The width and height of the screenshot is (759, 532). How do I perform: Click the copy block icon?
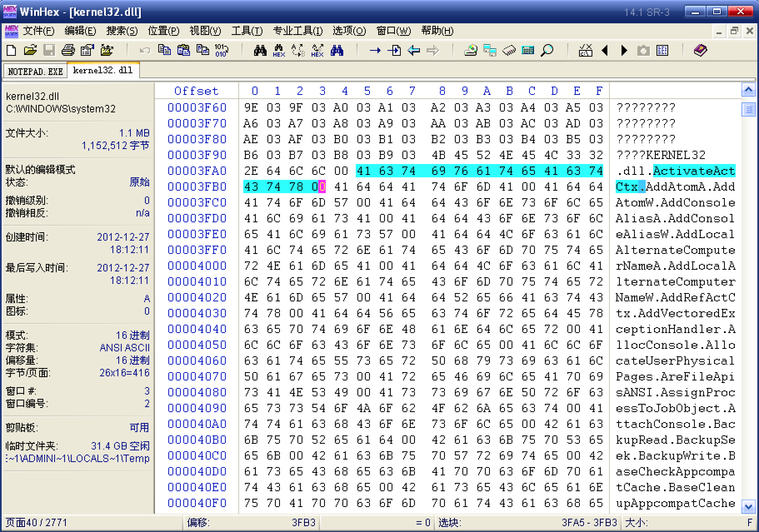(x=164, y=50)
